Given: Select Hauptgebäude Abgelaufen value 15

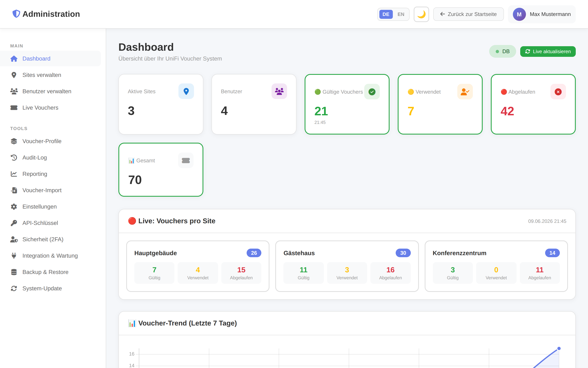Looking at the screenshot, I should click(241, 270).
